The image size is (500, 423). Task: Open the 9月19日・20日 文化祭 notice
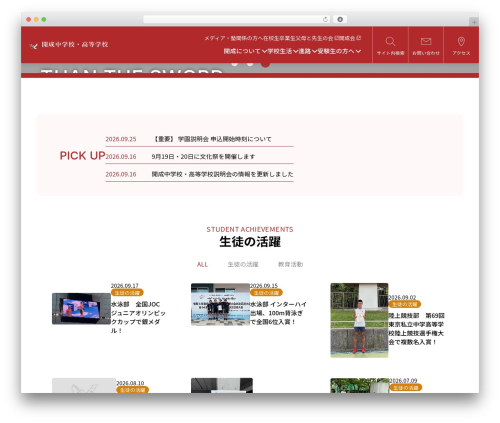click(203, 156)
